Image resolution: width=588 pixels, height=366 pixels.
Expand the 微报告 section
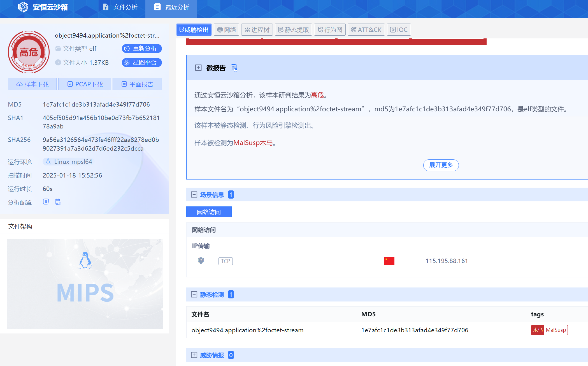(198, 68)
